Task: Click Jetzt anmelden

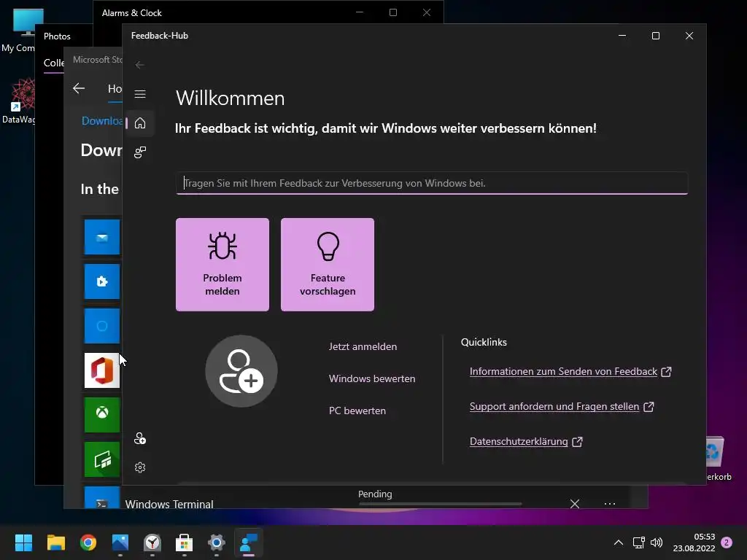Action: 363,346
